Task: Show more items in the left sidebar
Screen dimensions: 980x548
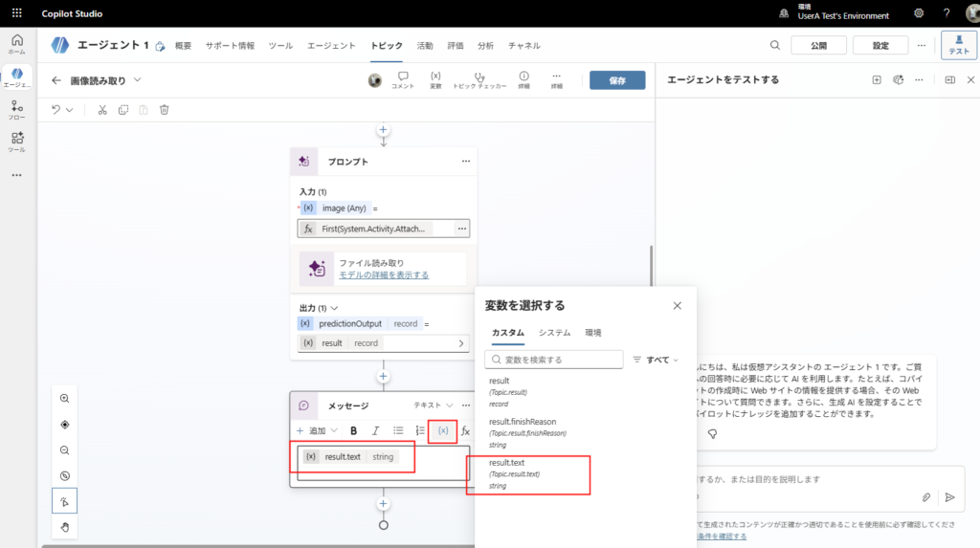Action: coord(17,176)
